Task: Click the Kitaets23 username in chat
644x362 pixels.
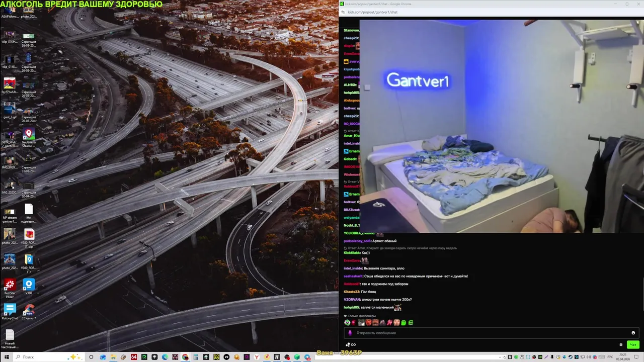Action: click(352, 292)
